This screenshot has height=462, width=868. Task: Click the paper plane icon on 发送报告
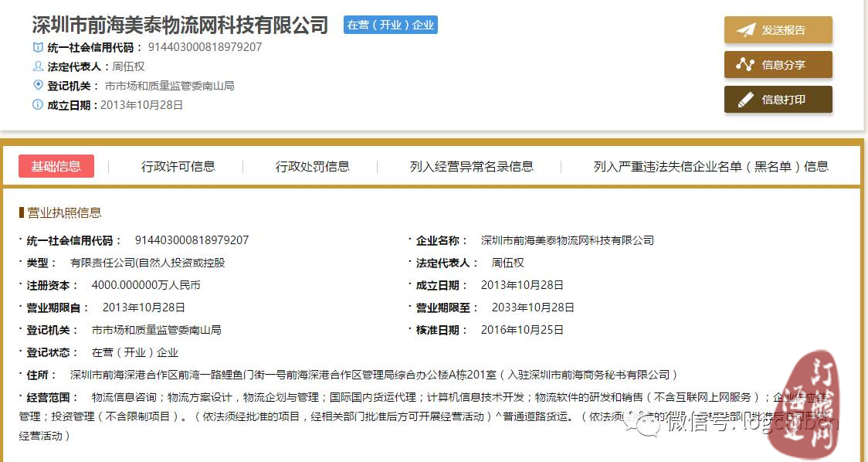pyautogui.click(x=746, y=30)
